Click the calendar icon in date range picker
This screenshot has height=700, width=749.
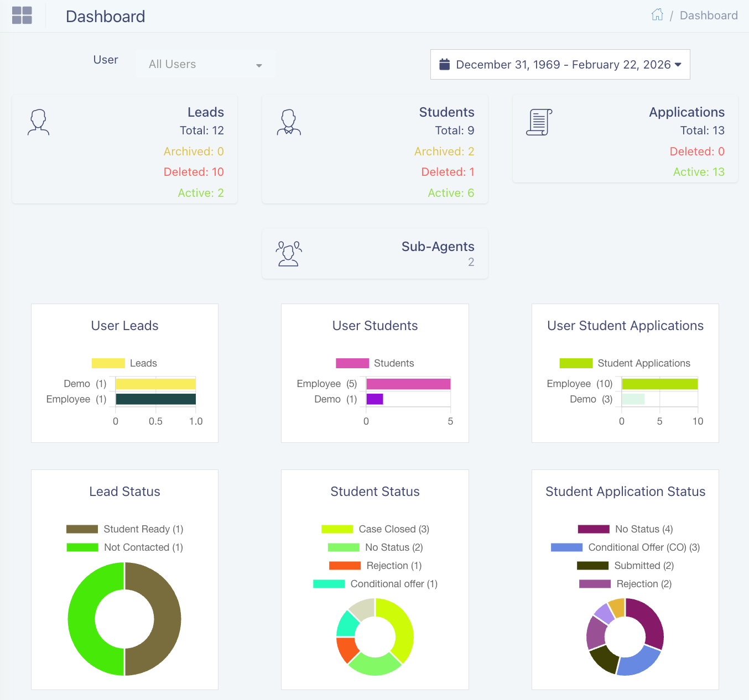[445, 64]
